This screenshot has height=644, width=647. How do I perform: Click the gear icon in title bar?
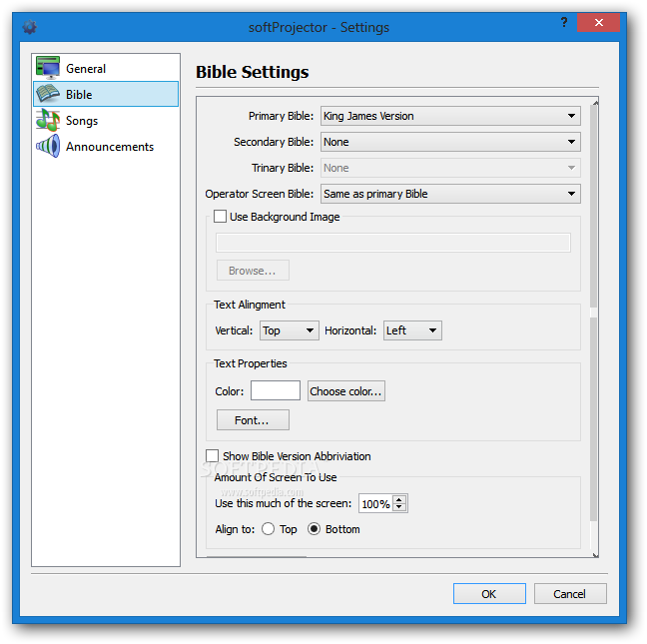pos(30,27)
